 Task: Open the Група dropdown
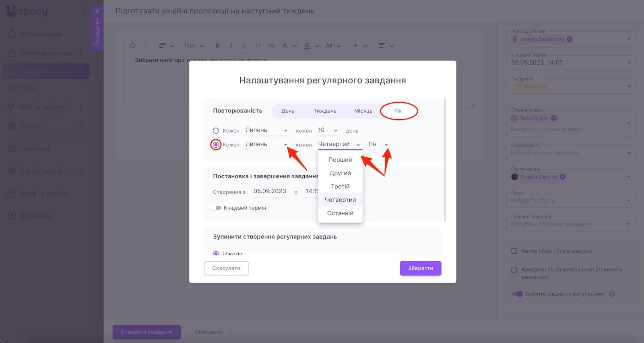629,200
